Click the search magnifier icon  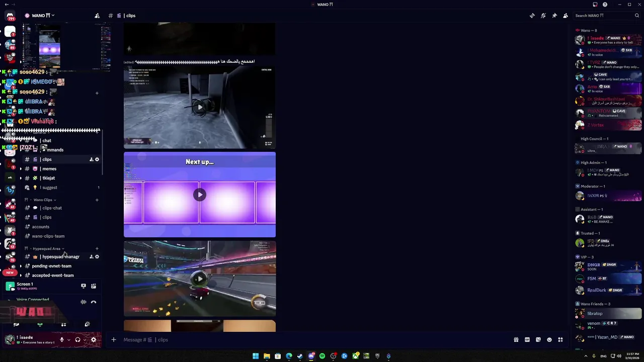coord(636,16)
